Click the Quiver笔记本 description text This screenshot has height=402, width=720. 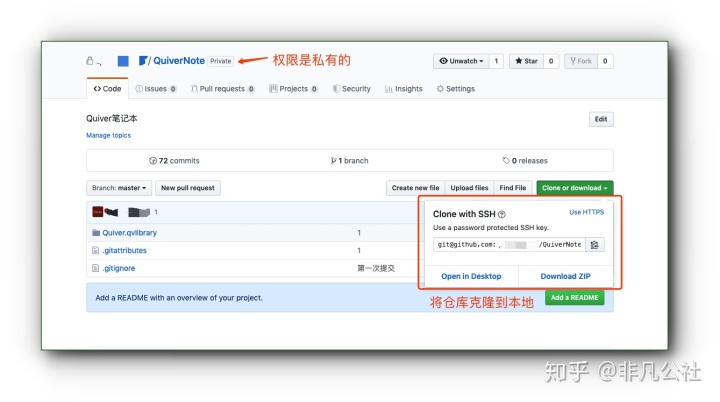coord(112,119)
